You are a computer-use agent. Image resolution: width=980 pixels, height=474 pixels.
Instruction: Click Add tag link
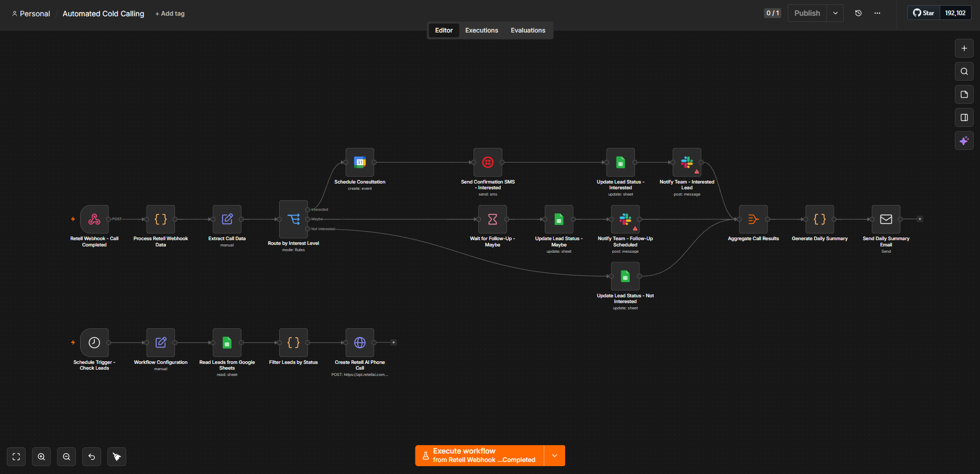tap(170, 14)
